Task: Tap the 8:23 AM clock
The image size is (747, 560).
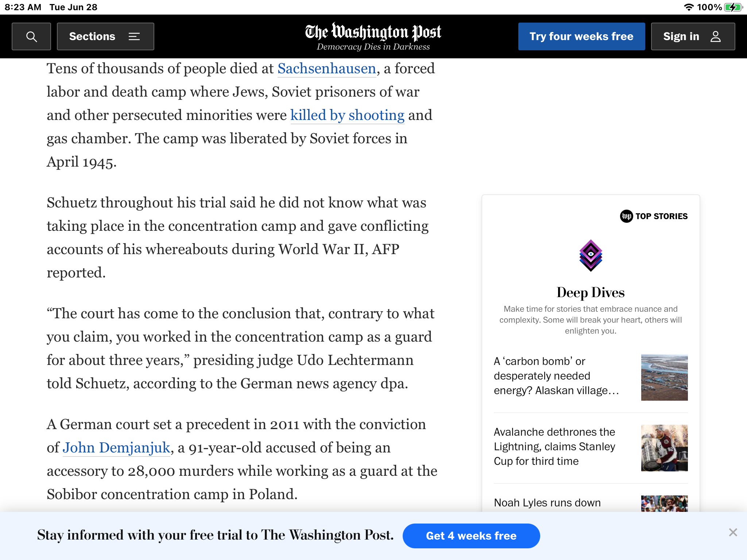Action: coord(23,7)
